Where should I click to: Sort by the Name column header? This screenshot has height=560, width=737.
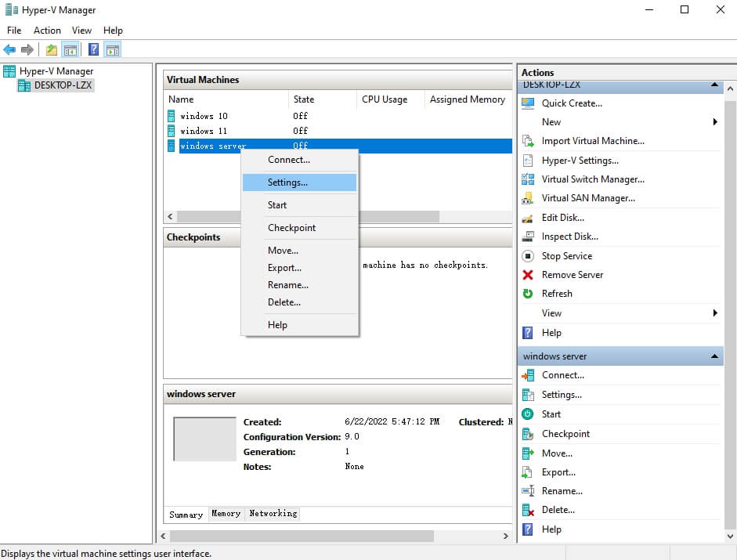pyautogui.click(x=226, y=99)
